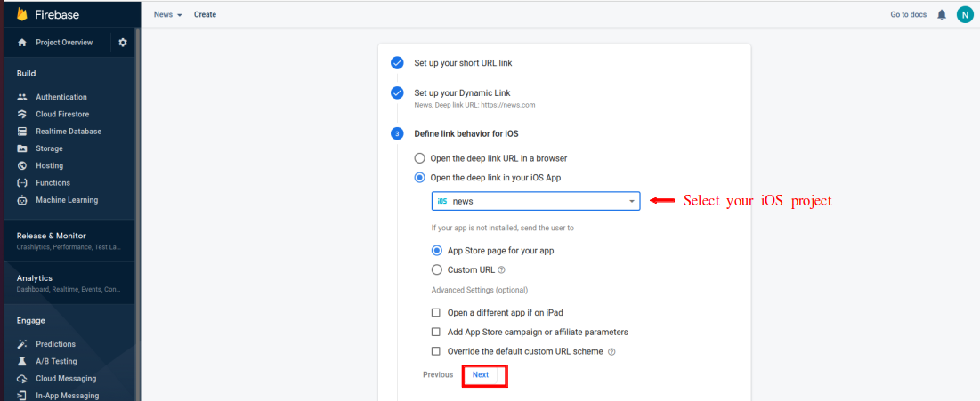Viewport: 980px width, 401px height.
Task: Follow the Go to docs link
Action: tap(908, 15)
